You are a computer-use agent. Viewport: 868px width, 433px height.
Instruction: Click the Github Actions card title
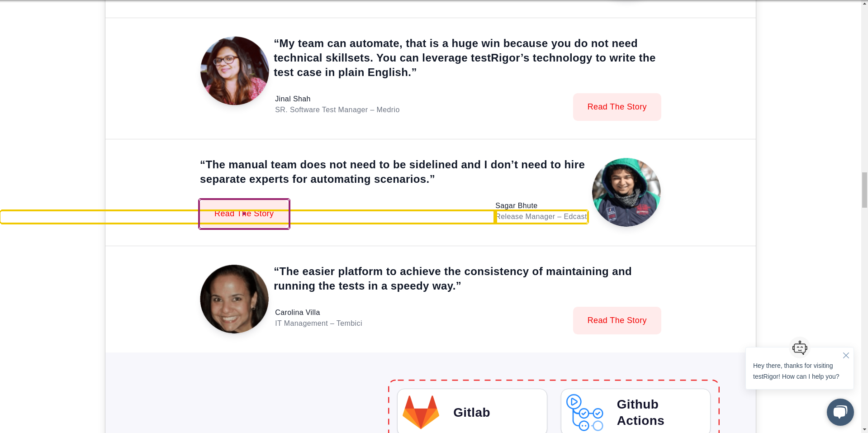click(x=640, y=412)
